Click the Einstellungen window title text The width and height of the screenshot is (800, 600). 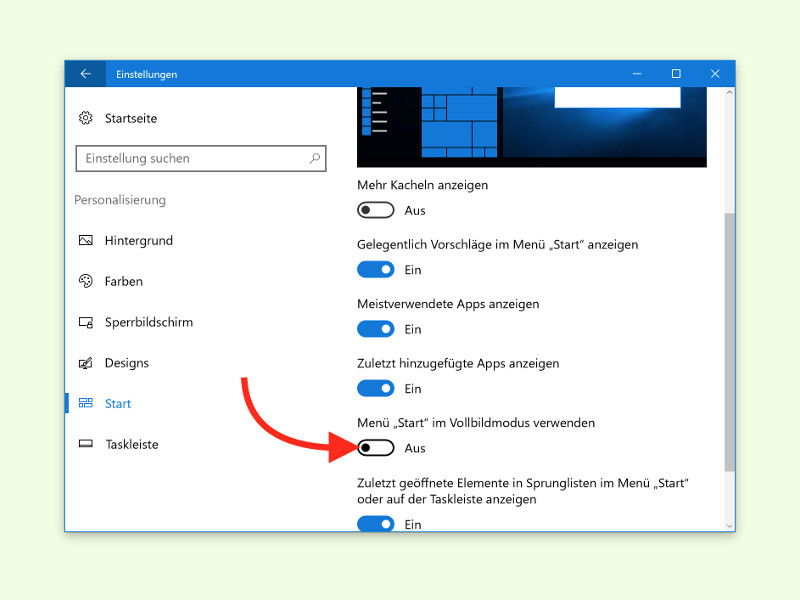(146, 74)
